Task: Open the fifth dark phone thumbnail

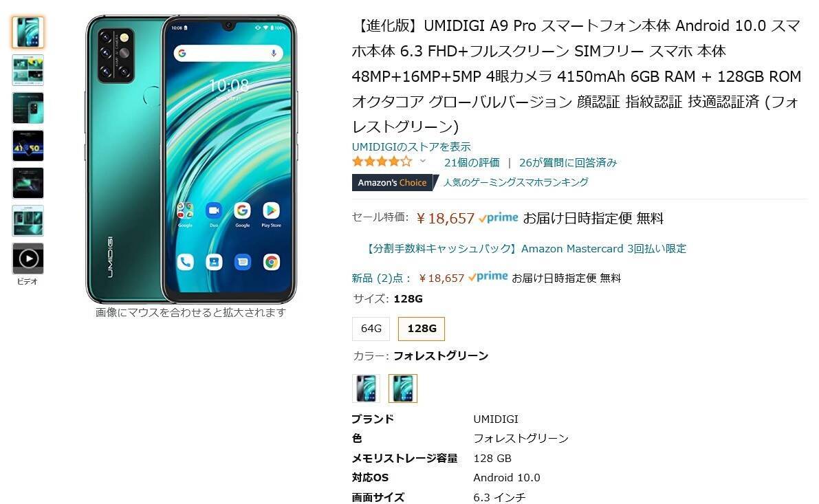Action: 28,183
